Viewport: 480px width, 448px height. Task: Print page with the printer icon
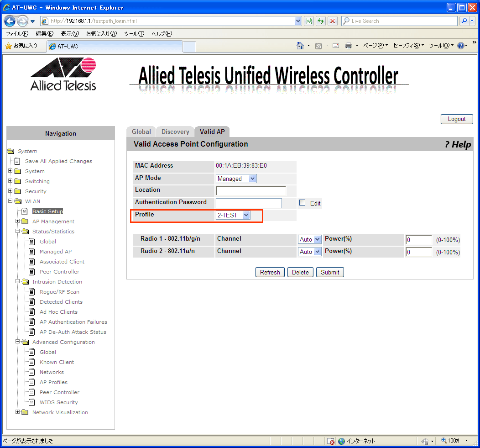(349, 46)
